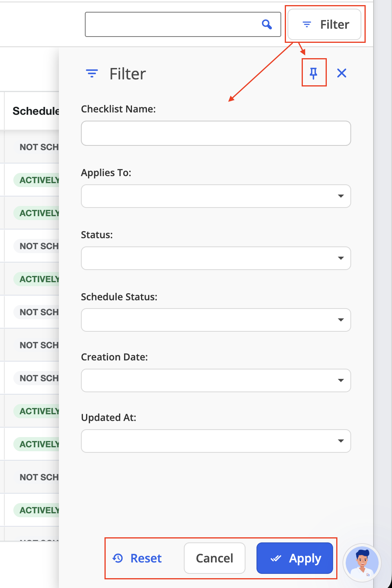Click the filter icon beside panel title
The image size is (392, 588).
pyautogui.click(x=92, y=73)
